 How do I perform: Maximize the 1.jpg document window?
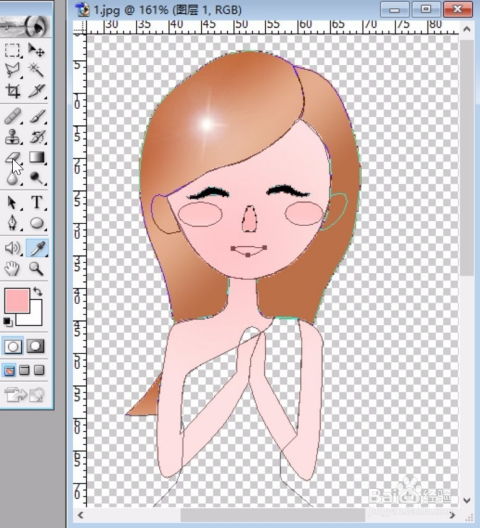(x=425, y=9)
